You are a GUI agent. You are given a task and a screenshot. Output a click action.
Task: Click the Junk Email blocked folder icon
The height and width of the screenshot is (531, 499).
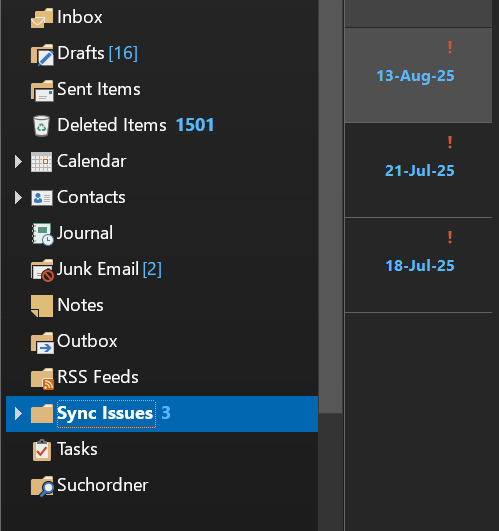[42, 270]
